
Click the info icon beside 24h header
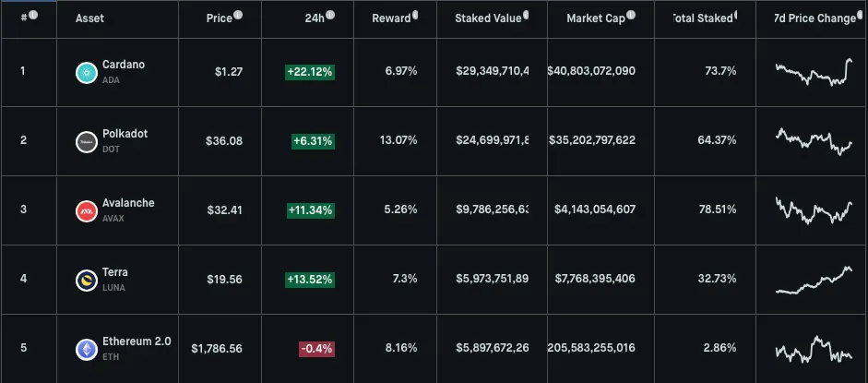coord(330,16)
